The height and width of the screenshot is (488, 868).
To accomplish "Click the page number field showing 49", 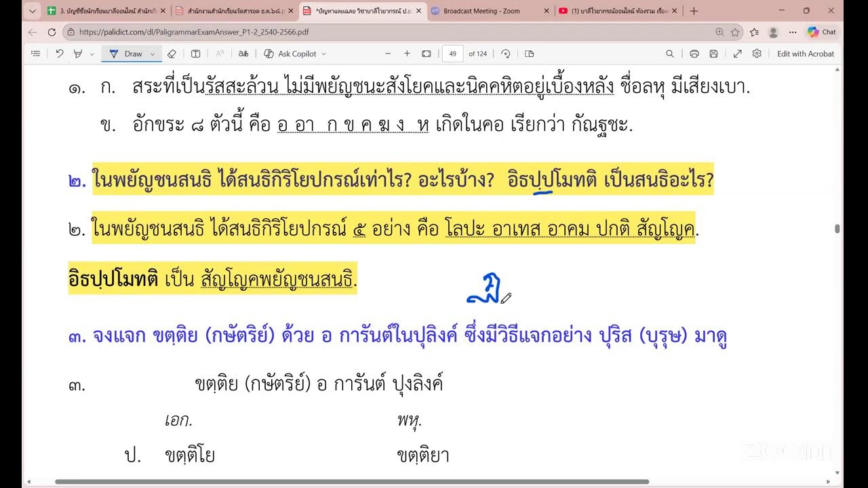I will (x=452, y=54).
